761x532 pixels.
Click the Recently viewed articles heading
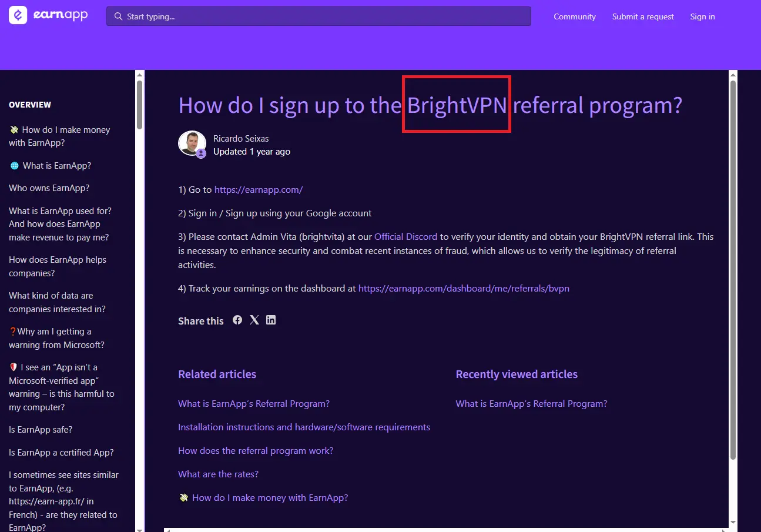(x=517, y=374)
